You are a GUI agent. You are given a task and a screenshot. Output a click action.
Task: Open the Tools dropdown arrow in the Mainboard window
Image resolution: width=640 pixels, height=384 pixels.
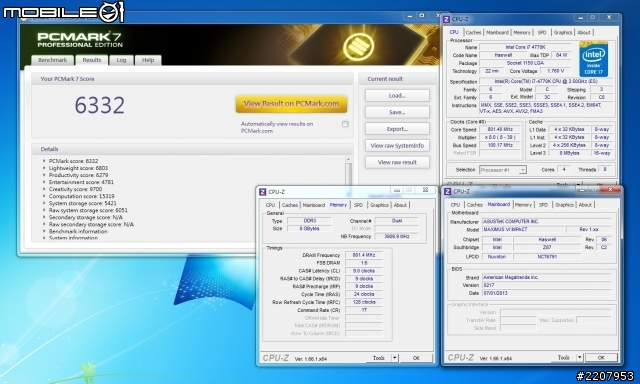[580, 357]
